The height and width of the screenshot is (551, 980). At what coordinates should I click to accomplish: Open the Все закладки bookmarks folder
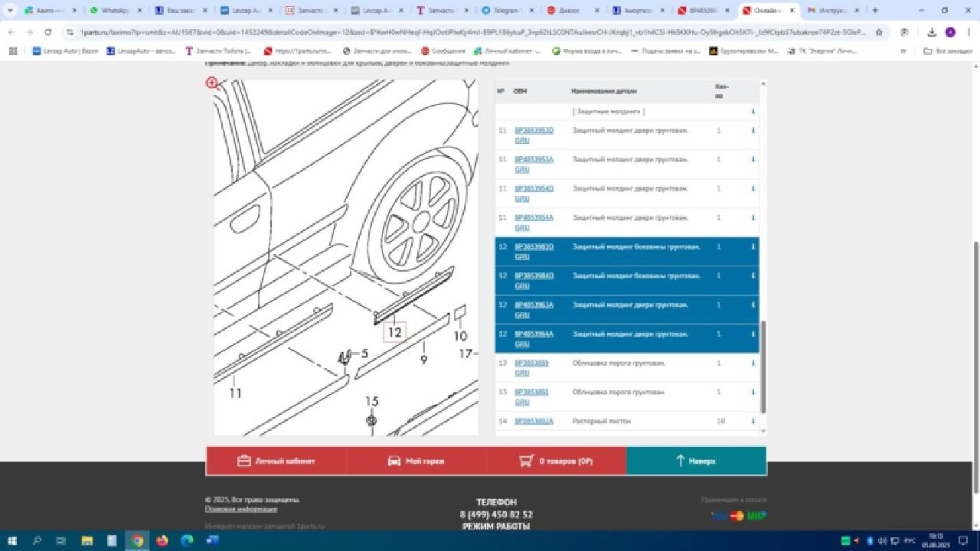[x=947, y=51]
